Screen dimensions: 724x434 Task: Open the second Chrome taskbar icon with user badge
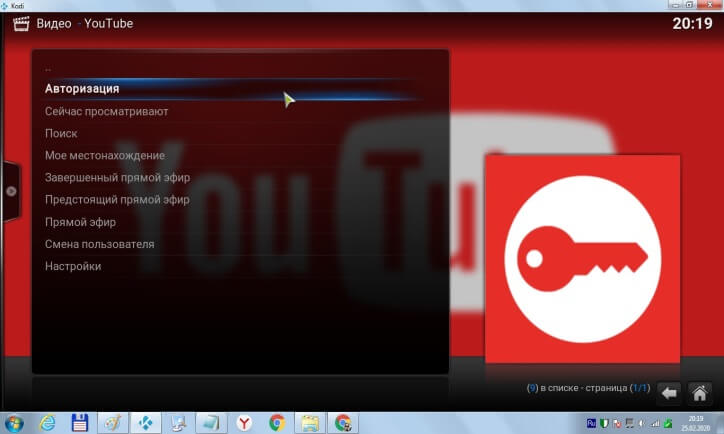coord(343,423)
